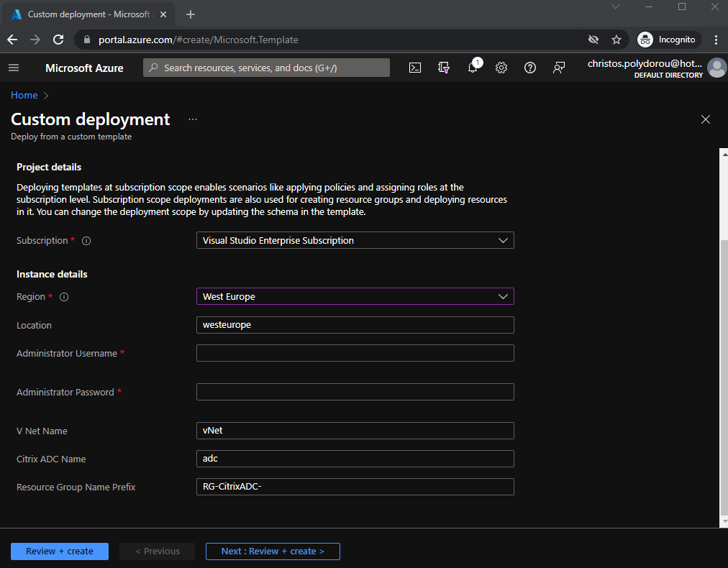Click the Previous button

pyautogui.click(x=158, y=551)
